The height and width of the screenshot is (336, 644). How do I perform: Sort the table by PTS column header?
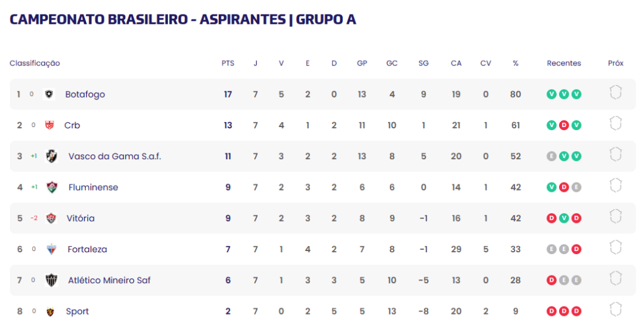(x=228, y=64)
